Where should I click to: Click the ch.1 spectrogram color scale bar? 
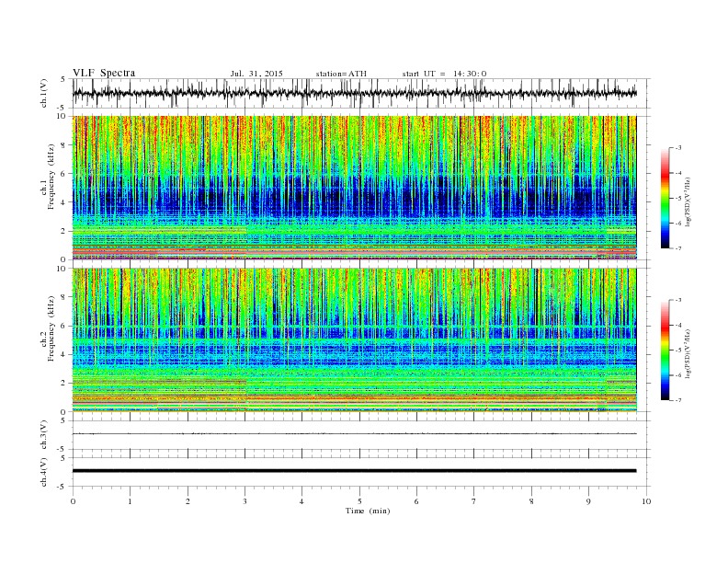coord(665,199)
